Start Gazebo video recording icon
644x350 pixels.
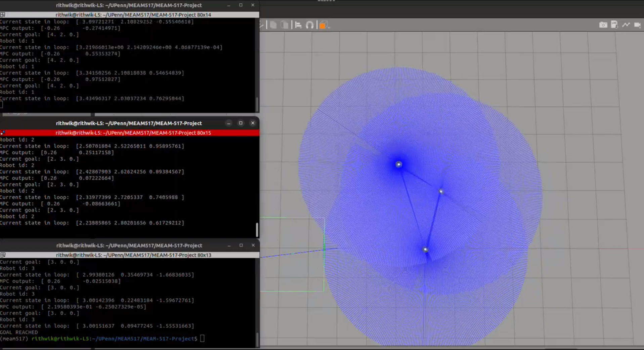[x=637, y=25]
